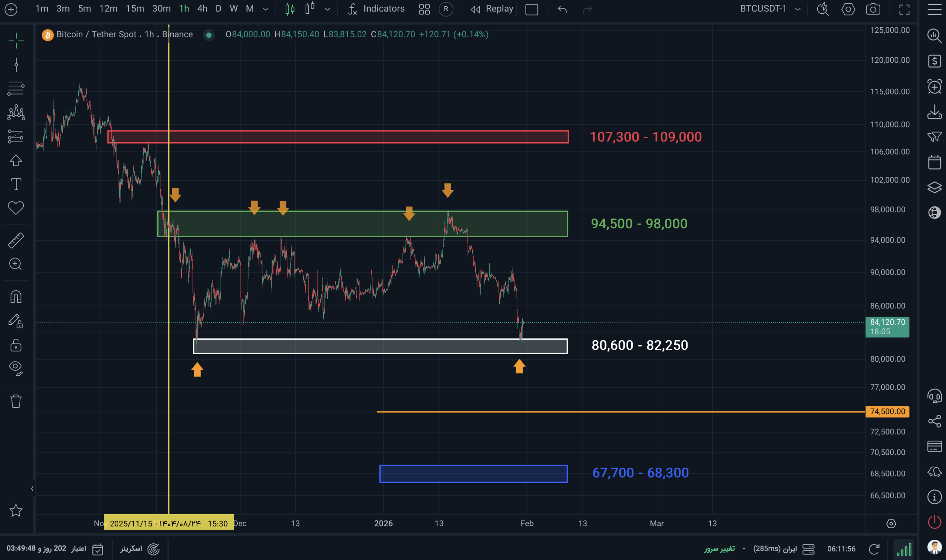The height and width of the screenshot is (560, 946).
Task: Select the 15m timeframe
Action: pyautogui.click(x=135, y=8)
